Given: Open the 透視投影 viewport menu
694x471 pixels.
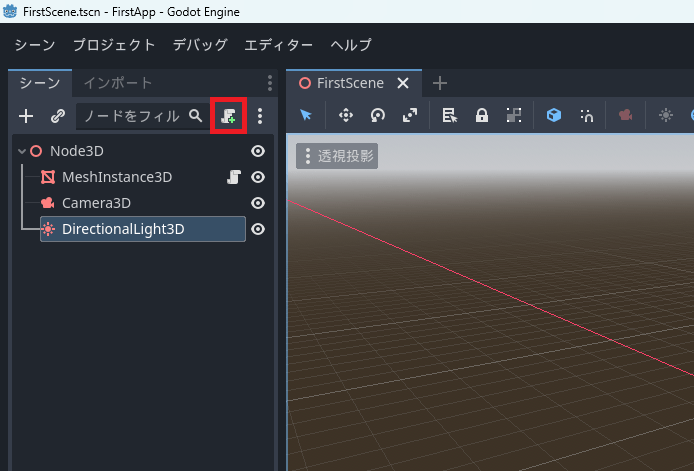Looking at the screenshot, I should pyautogui.click(x=337, y=156).
